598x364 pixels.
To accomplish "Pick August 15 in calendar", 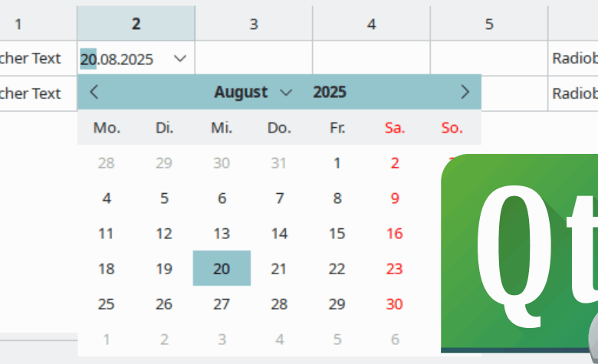I will (337, 234).
